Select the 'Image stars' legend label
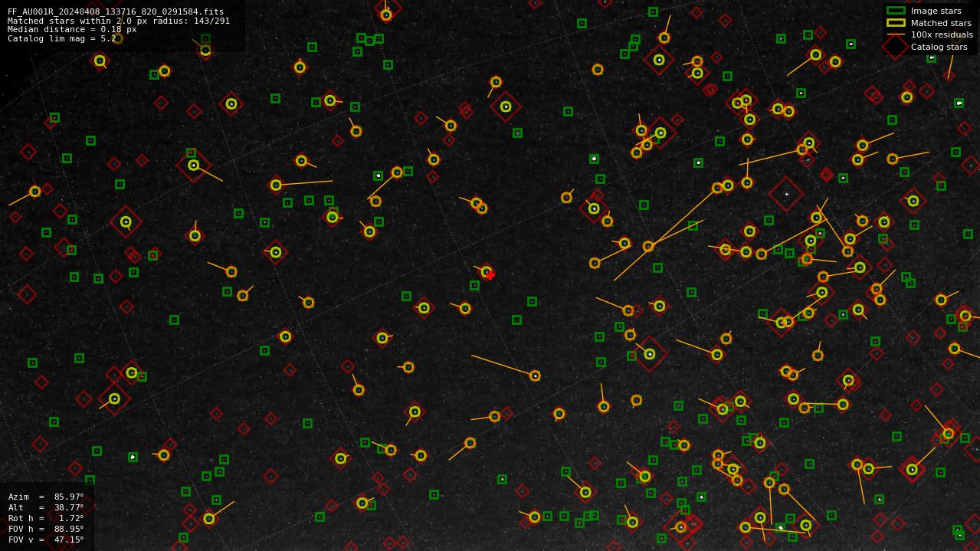 pyautogui.click(x=936, y=11)
